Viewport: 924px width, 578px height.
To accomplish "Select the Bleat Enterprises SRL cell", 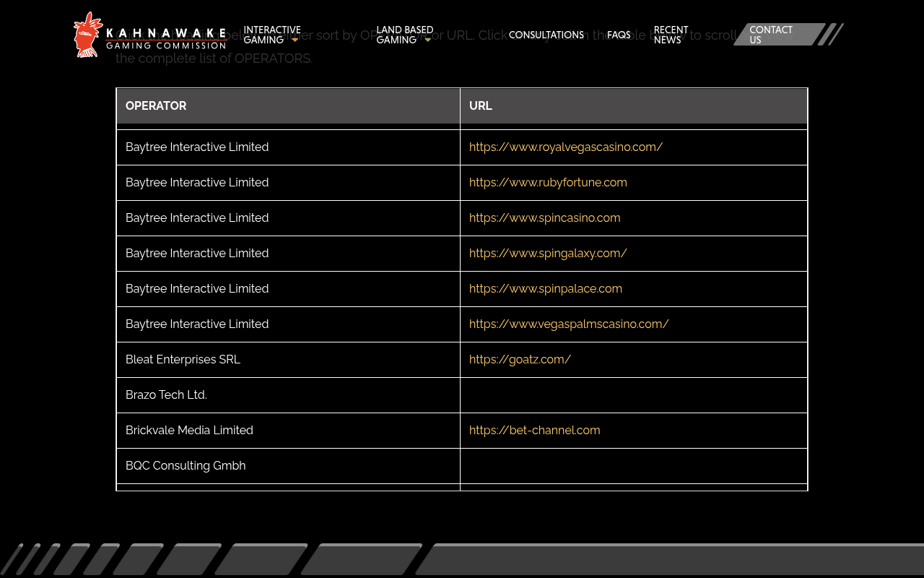I will click(x=288, y=359).
